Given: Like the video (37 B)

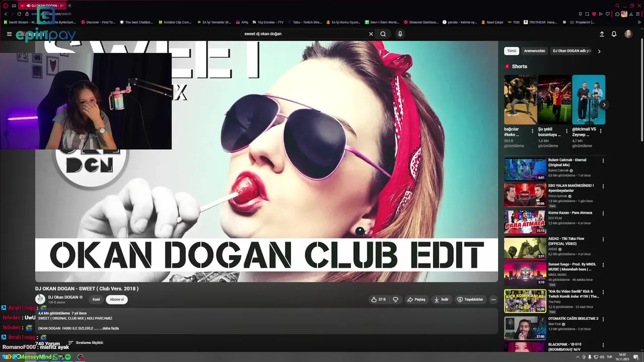Looking at the screenshot, I should pos(378,299).
